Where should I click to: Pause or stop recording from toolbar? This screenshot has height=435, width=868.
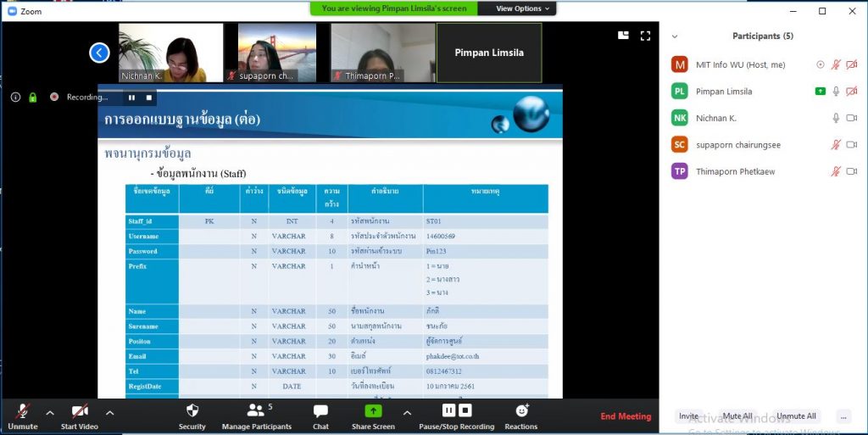point(457,411)
